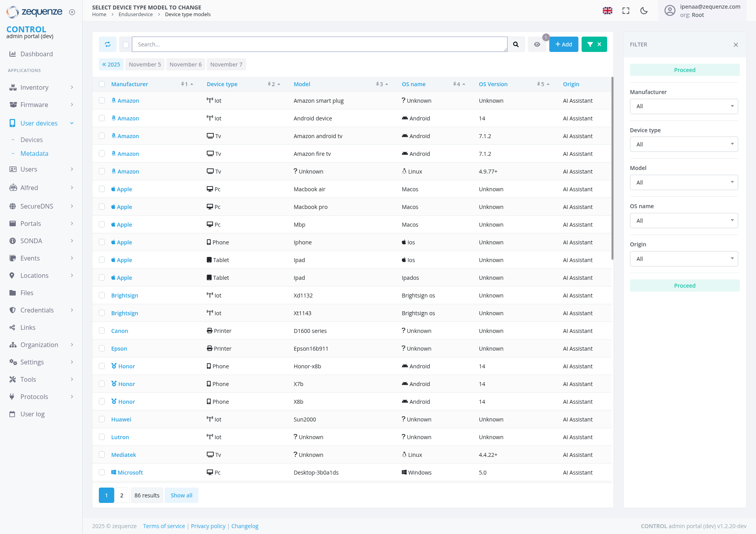The height and width of the screenshot is (534, 756).
Task: Select the Macbook air row checkbox
Action: pos(102,189)
